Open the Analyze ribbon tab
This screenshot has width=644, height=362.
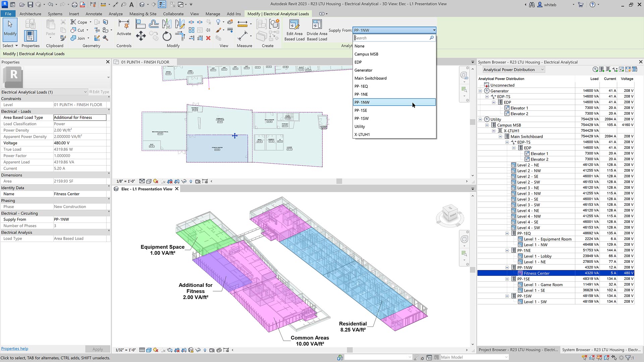click(115, 14)
